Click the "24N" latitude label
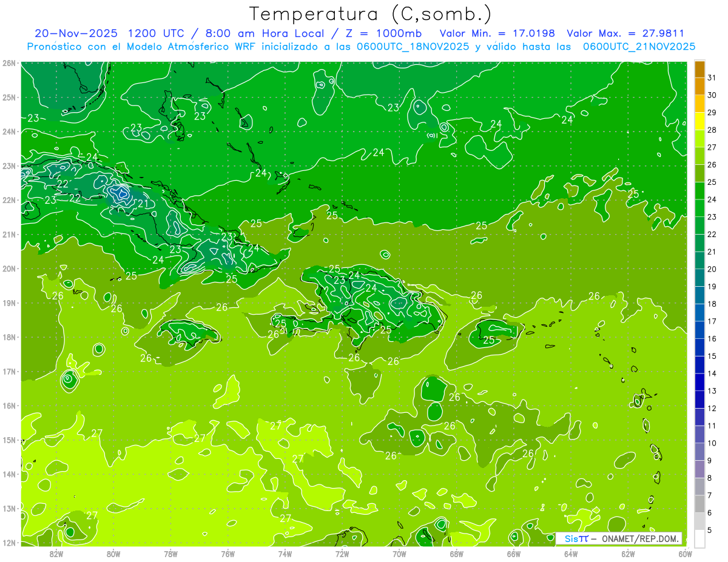Image resolution: width=728 pixels, height=562 pixels. [9, 132]
